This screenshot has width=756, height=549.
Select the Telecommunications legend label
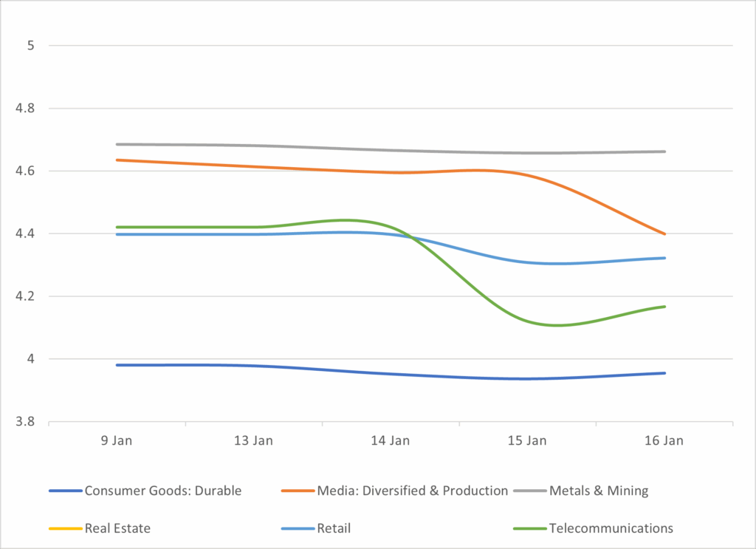611,528
